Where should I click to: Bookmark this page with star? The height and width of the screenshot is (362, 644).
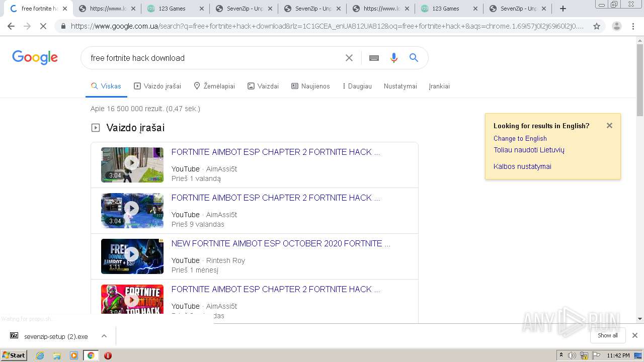click(x=597, y=26)
